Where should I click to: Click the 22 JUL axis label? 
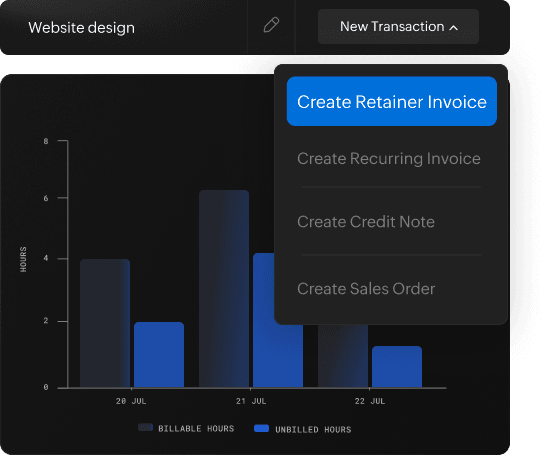tap(370, 401)
